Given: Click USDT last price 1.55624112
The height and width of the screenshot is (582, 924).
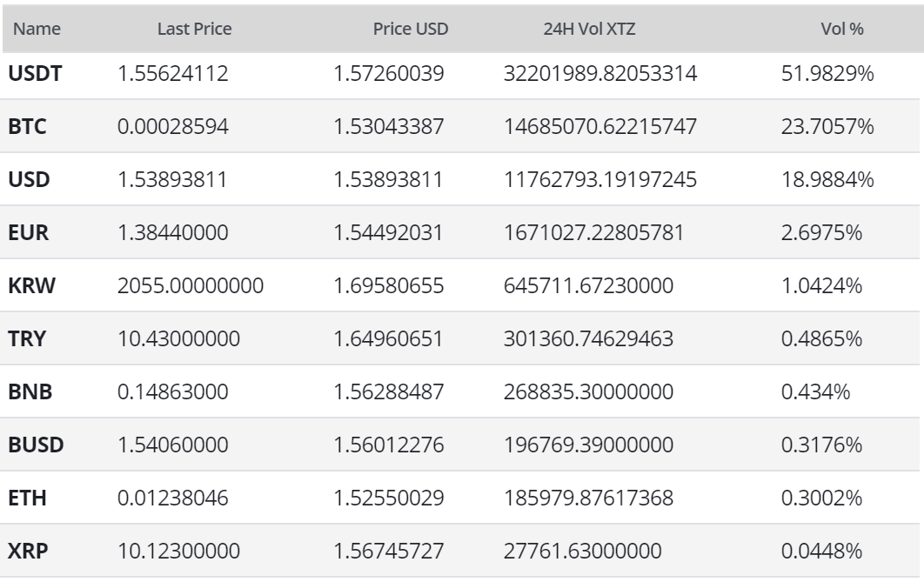Looking at the screenshot, I should pyautogui.click(x=172, y=74).
